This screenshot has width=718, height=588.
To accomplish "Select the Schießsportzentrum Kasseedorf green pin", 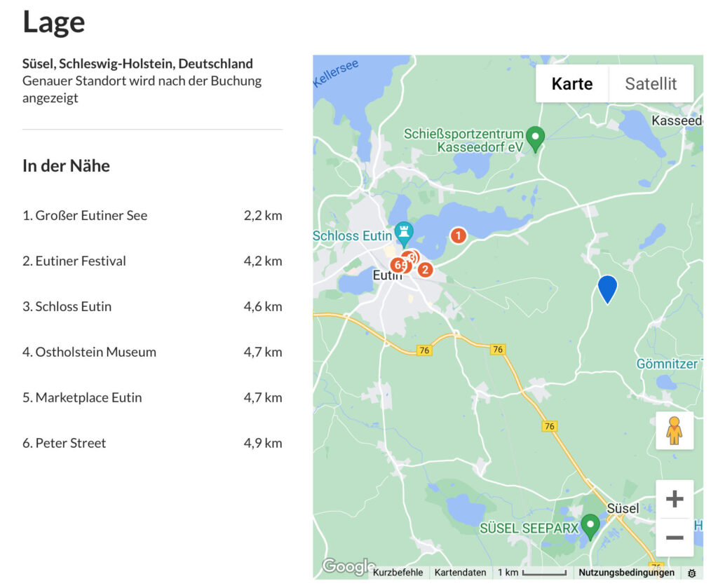I will pyautogui.click(x=536, y=137).
